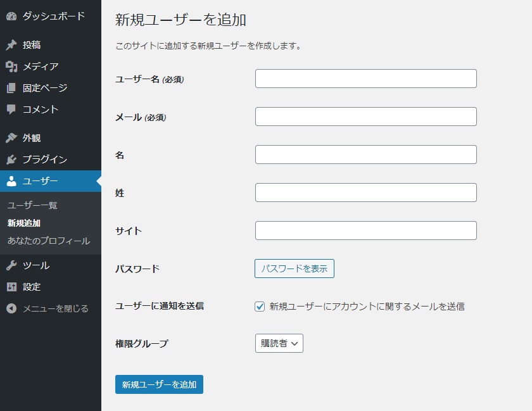The image size is (532, 411).
Task: Focus the サイト input field
Action: click(x=366, y=231)
